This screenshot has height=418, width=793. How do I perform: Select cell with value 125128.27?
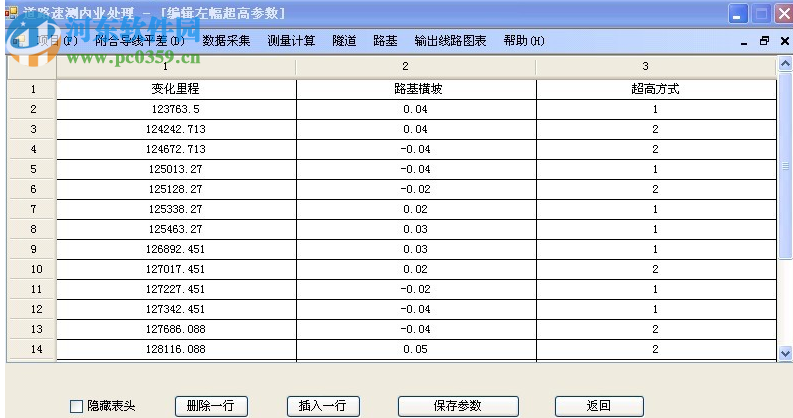click(176, 190)
